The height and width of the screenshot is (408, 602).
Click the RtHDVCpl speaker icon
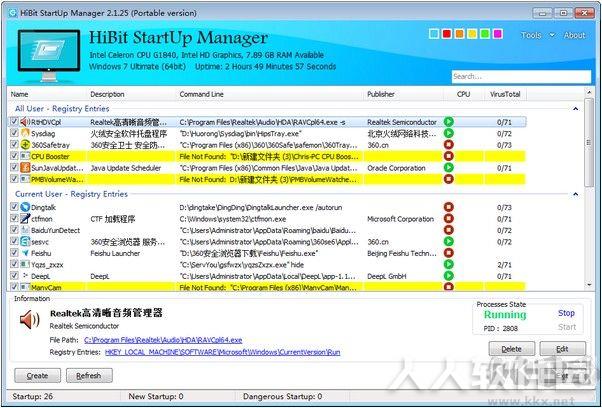[25, 122]
